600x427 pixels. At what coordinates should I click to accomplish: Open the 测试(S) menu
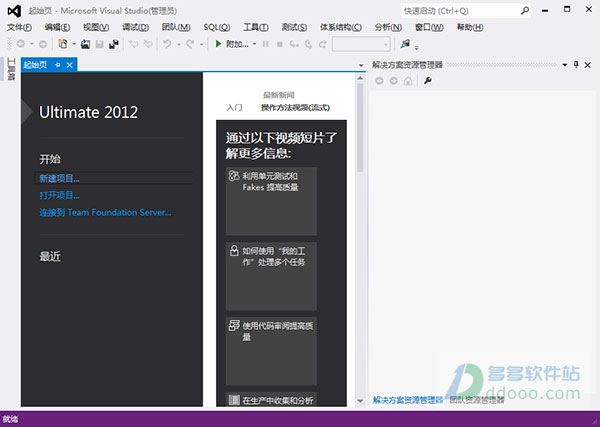pos(294,28)
